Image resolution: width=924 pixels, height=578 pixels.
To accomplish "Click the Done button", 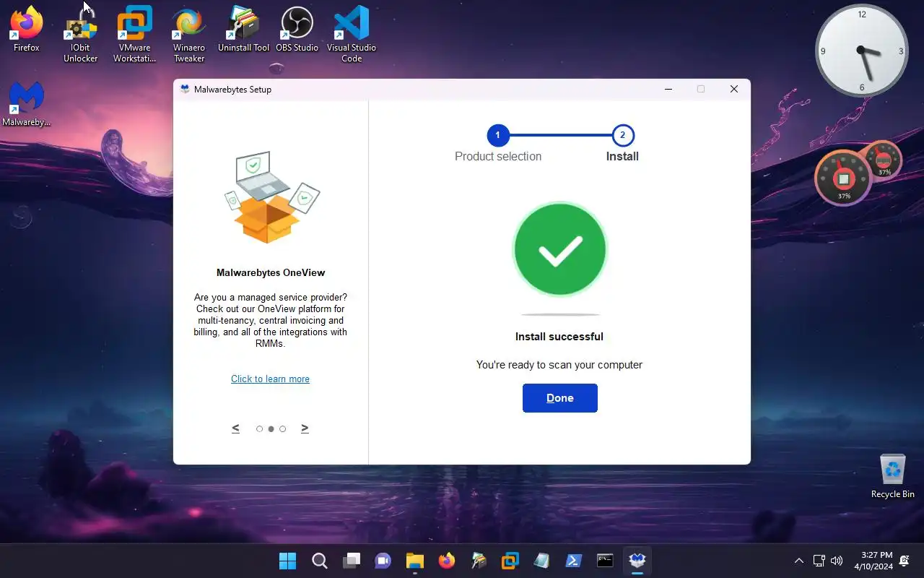I will tap(559, 398).
